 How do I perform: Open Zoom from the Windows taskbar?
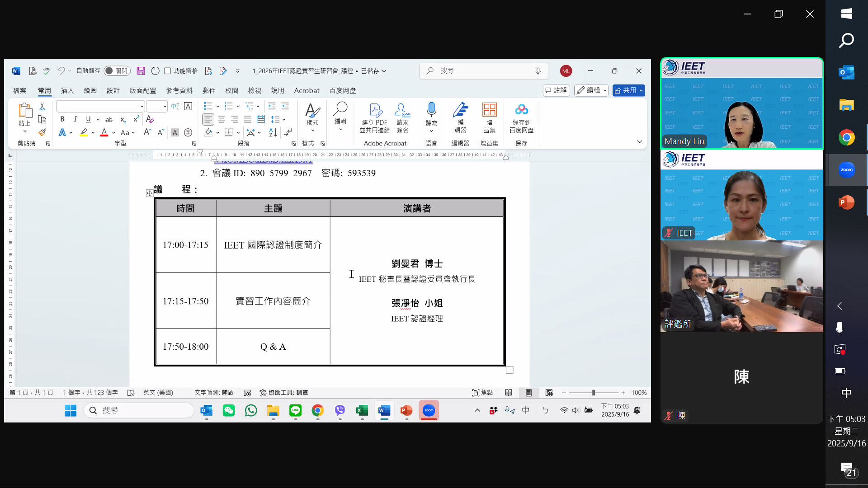click(429, 410)
